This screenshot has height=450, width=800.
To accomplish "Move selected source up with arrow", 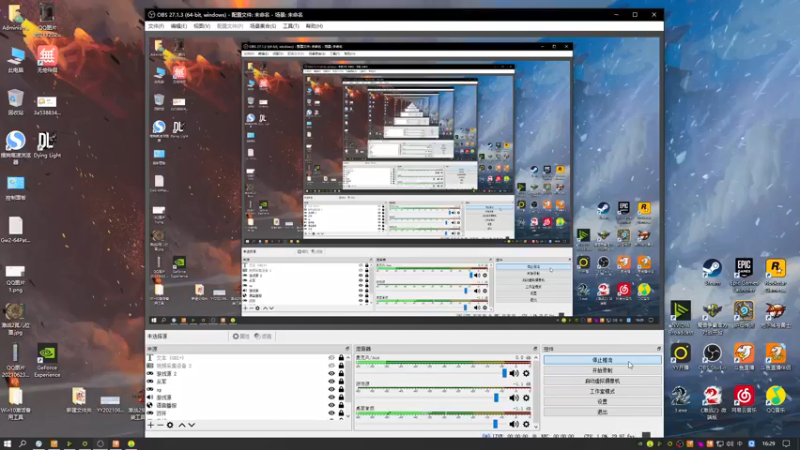I will [182, 425].
